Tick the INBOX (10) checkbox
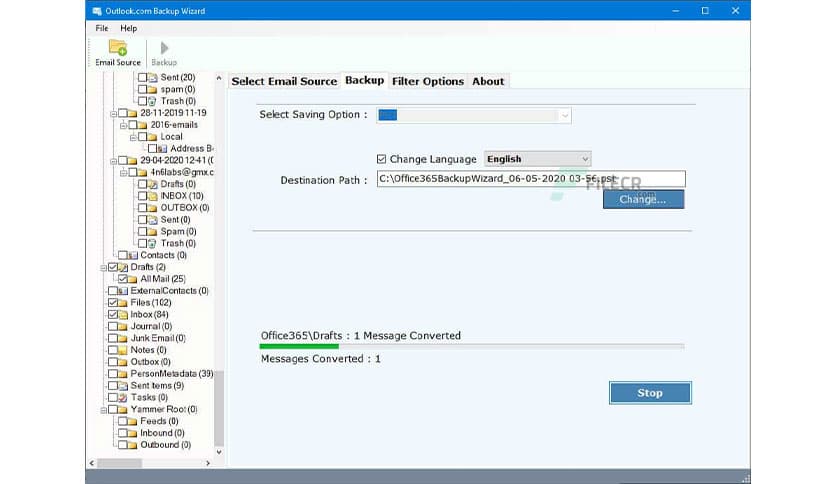 click(142, 196)
